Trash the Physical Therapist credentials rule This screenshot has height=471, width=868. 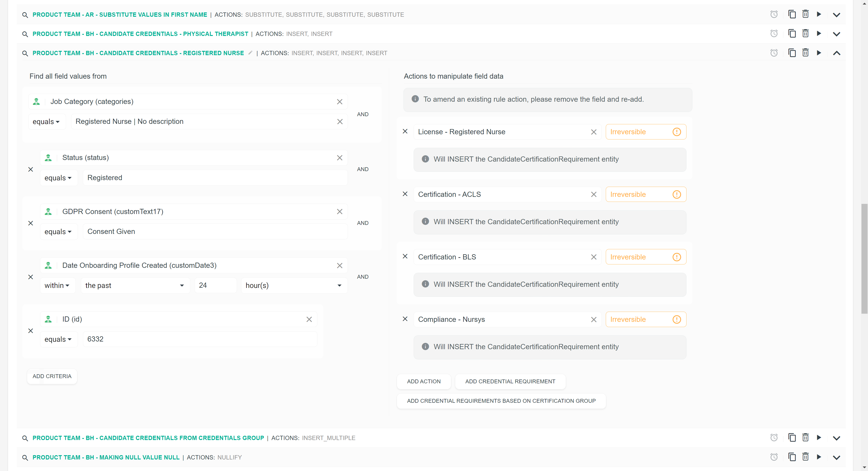(805, 33)
